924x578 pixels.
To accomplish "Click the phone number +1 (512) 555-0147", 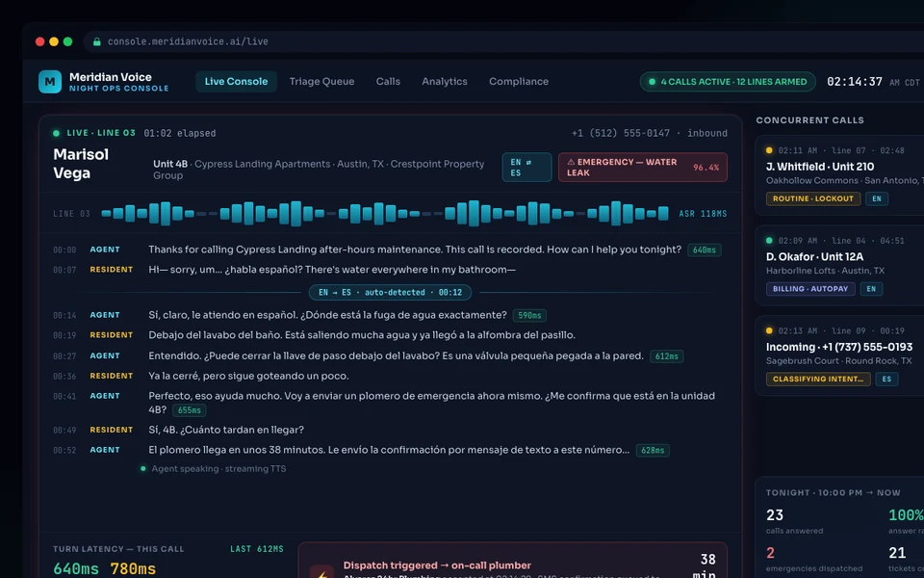I will (621, 133).
